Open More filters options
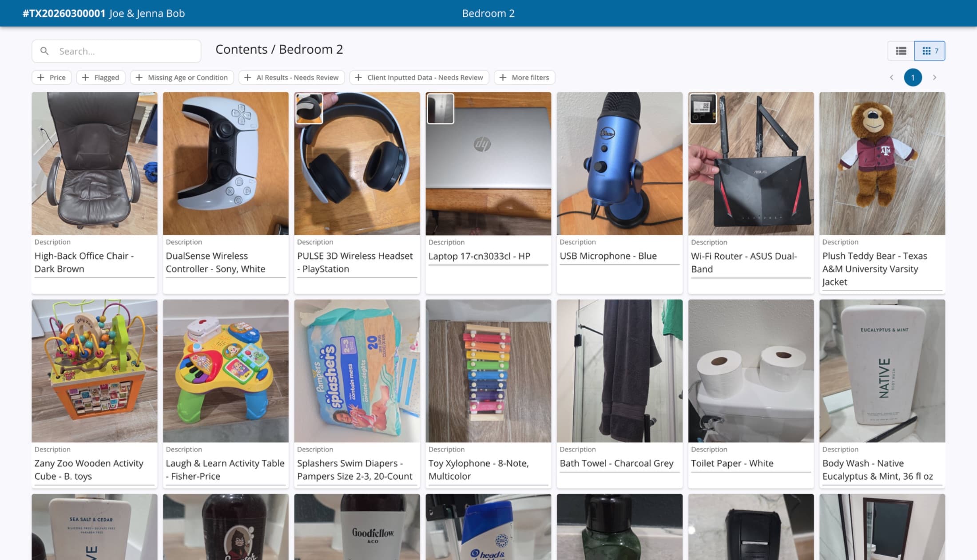This screenshot has width=977, height=560. (x=524, y=77)
